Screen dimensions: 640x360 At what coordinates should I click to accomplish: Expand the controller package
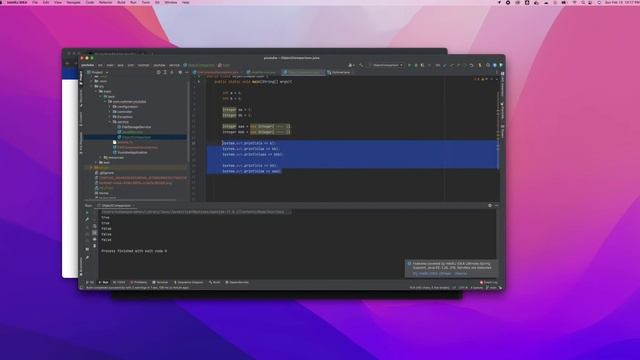pyautogui.click(x=110, y=112)
